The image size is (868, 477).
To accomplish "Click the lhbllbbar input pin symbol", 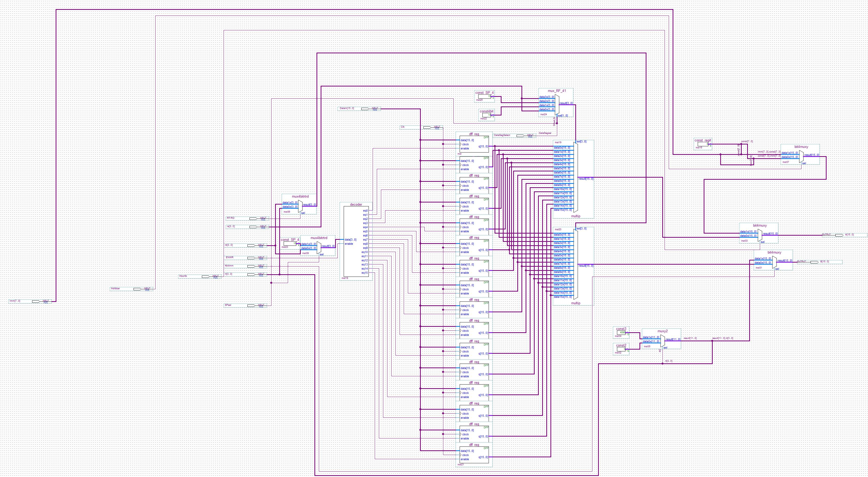I will point(137,289).
